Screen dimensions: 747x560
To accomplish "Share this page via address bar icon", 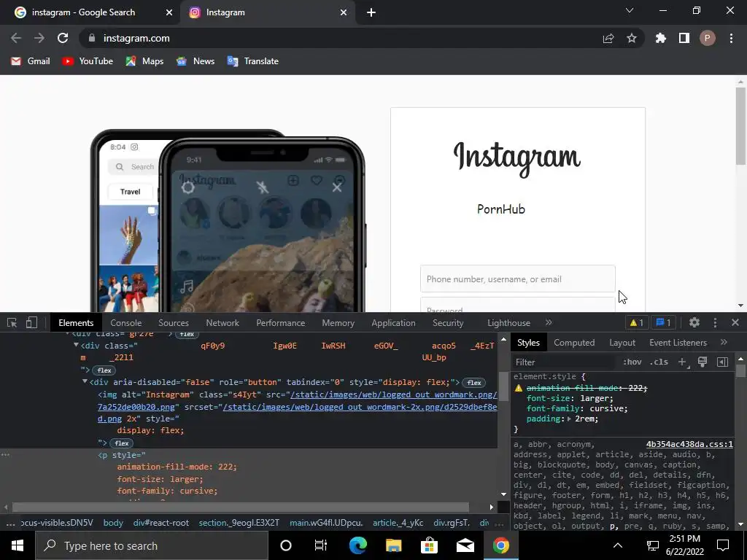I will click(x=608, y=39).
